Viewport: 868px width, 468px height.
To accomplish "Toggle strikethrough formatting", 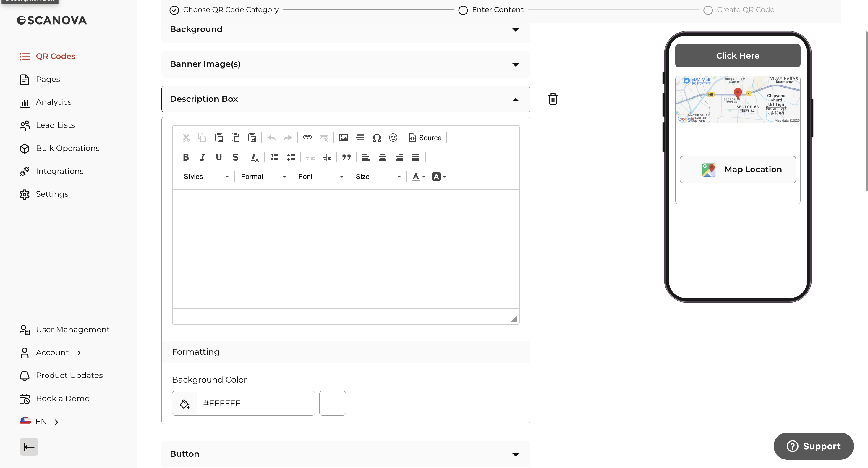I will [x=236, y=157].
